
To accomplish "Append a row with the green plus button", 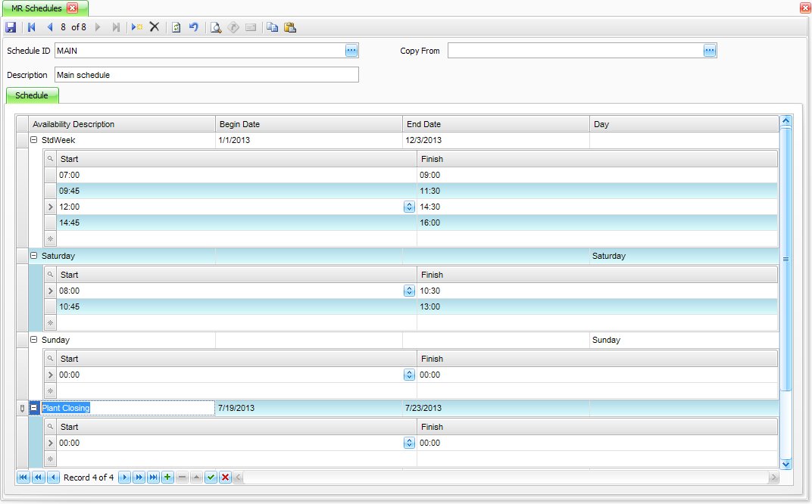I will 167,478.
